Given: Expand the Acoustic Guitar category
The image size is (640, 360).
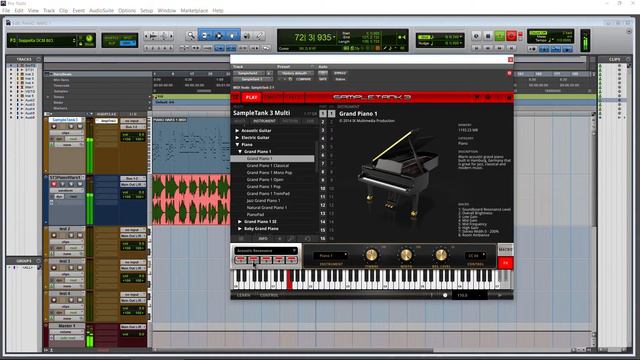Looking at the screenshot, I should coord(237,131).
